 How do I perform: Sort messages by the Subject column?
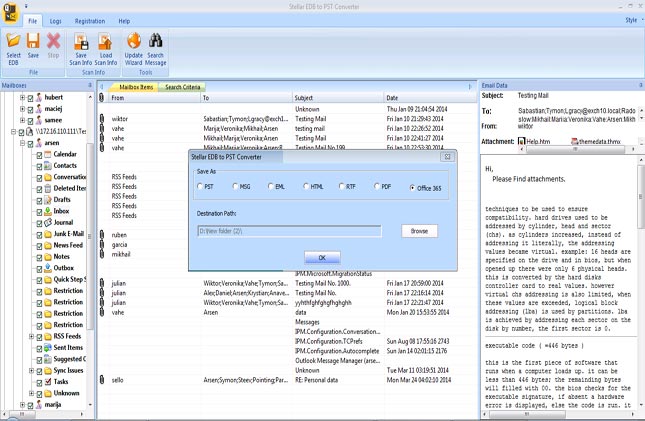pyautogui.click(x=338, y=98)
